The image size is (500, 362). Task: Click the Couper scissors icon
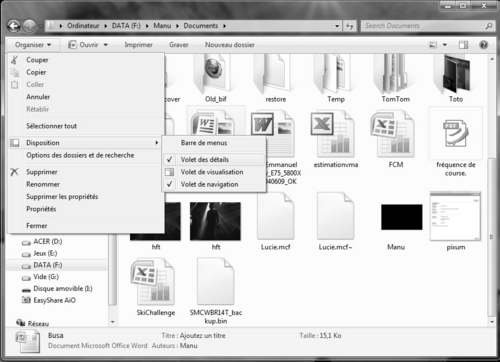tap(14, 60)
